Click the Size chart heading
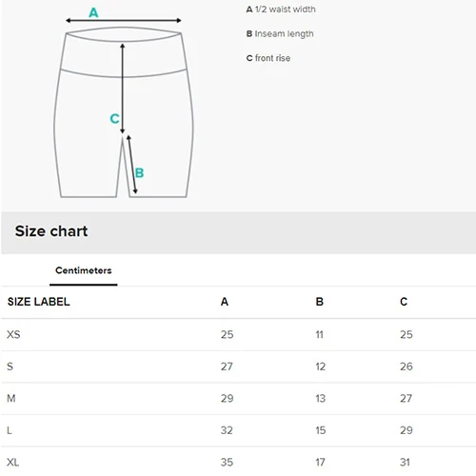This screenshot has width=476, height=476. pyautogui.click(x=51, y=231)
